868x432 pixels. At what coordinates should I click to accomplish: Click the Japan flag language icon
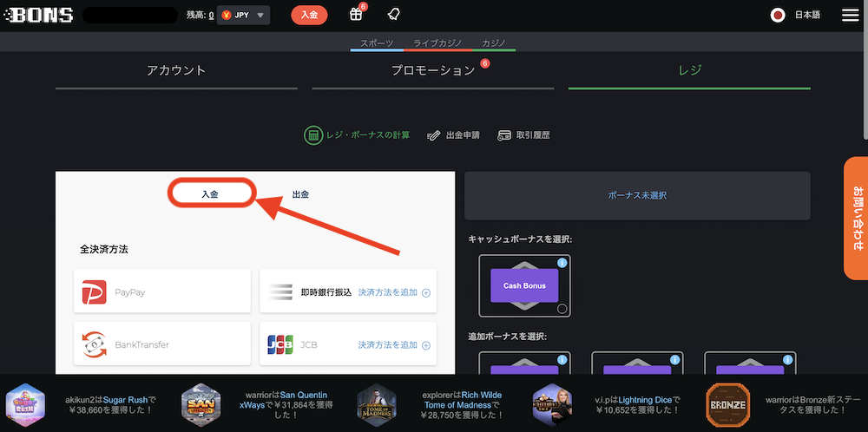[778, 16]
